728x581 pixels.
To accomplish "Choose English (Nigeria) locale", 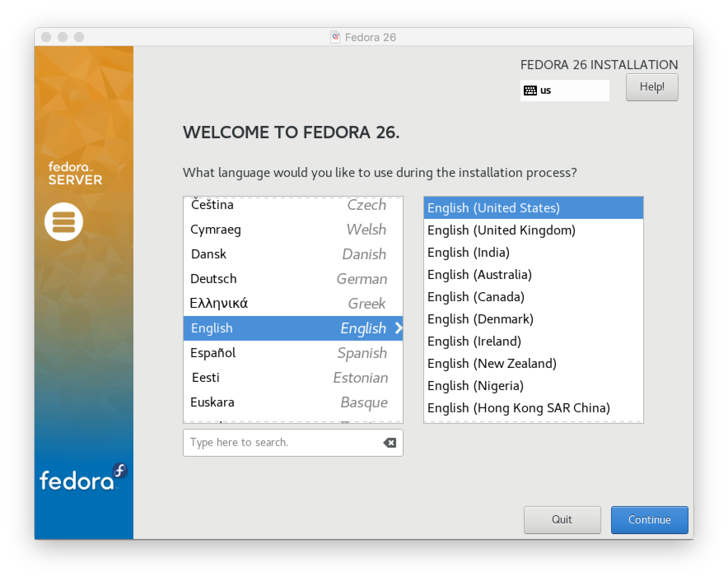I will click(x=533, y=386).
